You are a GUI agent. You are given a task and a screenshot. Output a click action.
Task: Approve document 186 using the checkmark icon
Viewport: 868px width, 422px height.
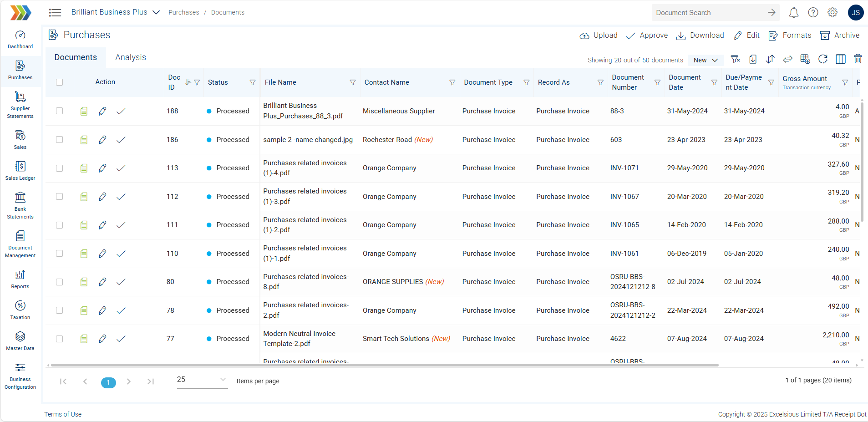click(121, 140)
